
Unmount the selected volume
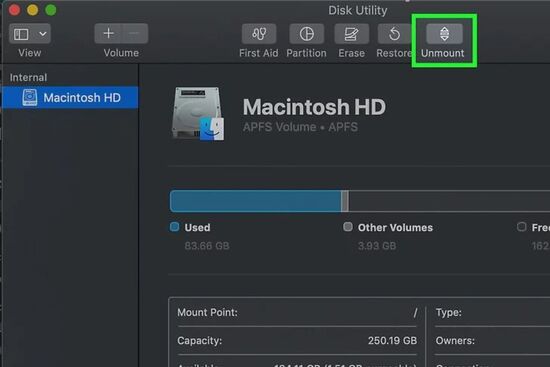444,34
